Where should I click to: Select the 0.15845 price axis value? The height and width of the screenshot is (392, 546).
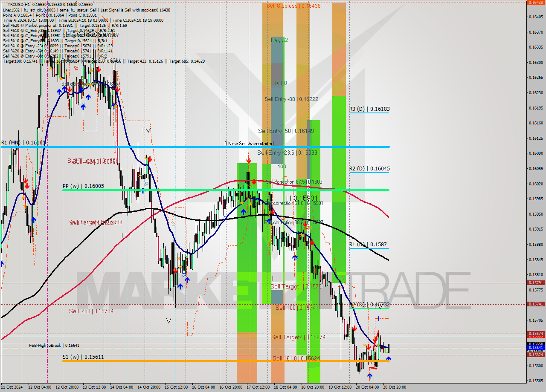(536, 259)
